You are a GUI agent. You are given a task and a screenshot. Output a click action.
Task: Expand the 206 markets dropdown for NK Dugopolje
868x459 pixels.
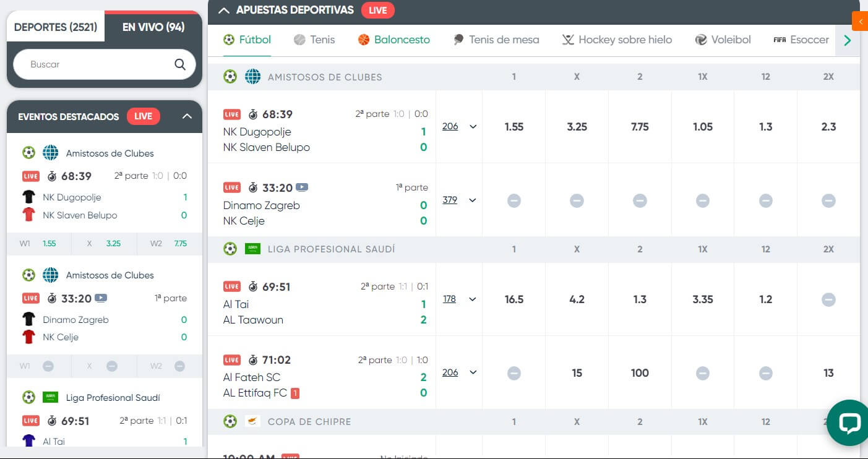pos(473,127)
